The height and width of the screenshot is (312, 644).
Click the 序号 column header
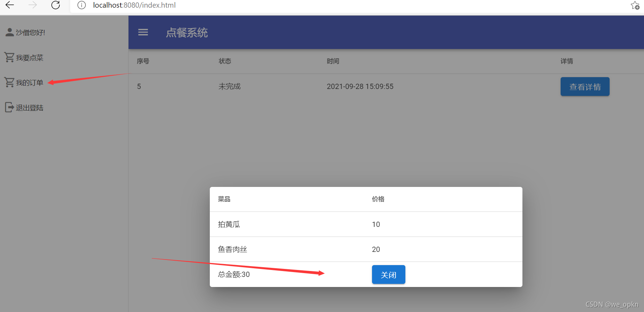tap(143, 61)
